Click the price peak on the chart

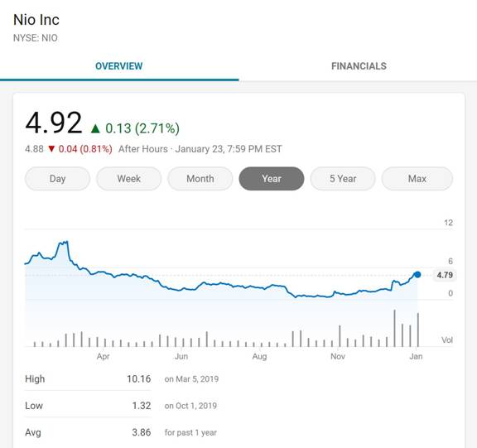(66, 242)
